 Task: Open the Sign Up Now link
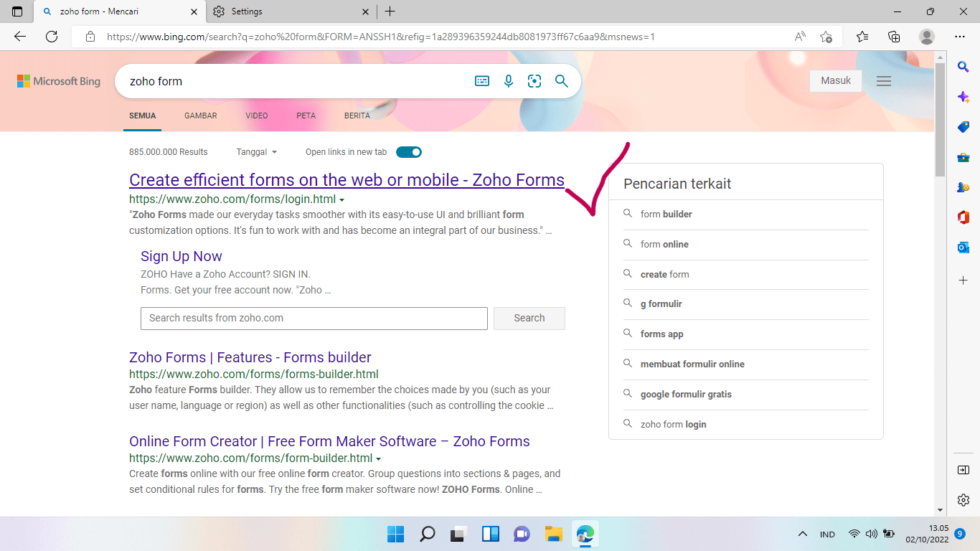point(182,256)
